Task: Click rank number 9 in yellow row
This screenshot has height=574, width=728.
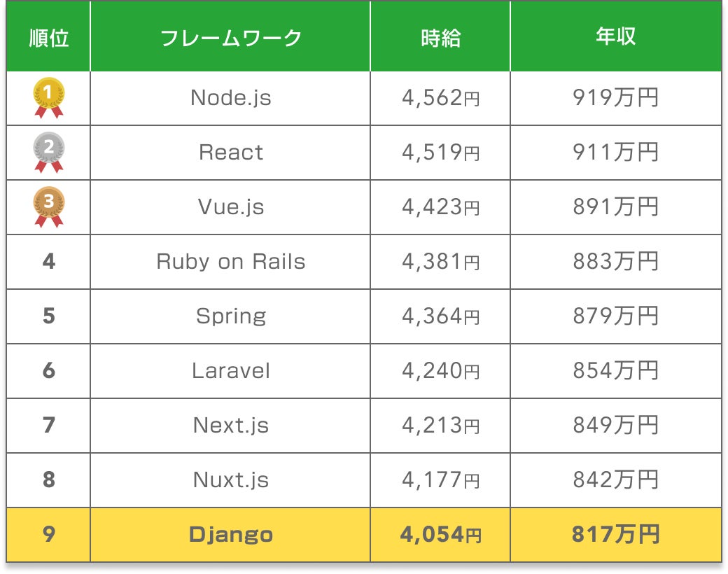Action: pyautogui.click(x=49, y=535)
